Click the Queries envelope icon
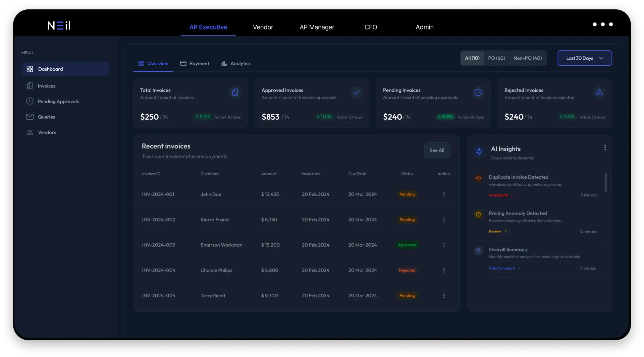The width and height of the screenshot is (644, 357). tap(30, 117)
